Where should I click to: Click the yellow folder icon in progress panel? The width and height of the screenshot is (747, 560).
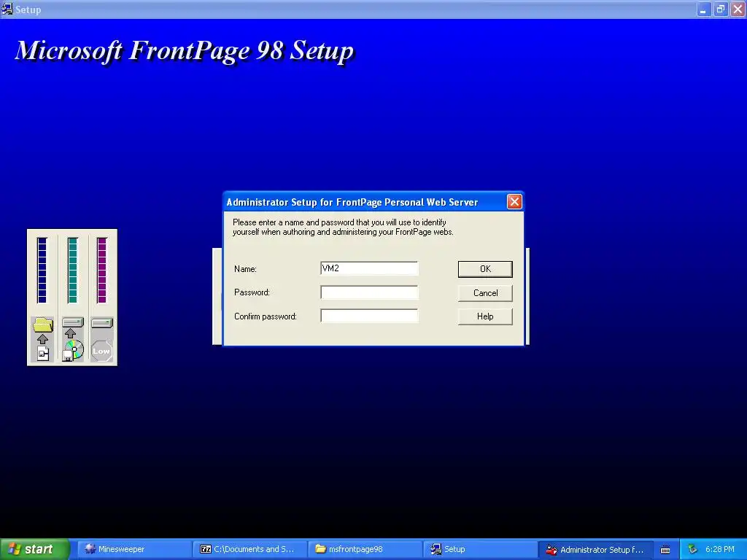coord(43,324)
